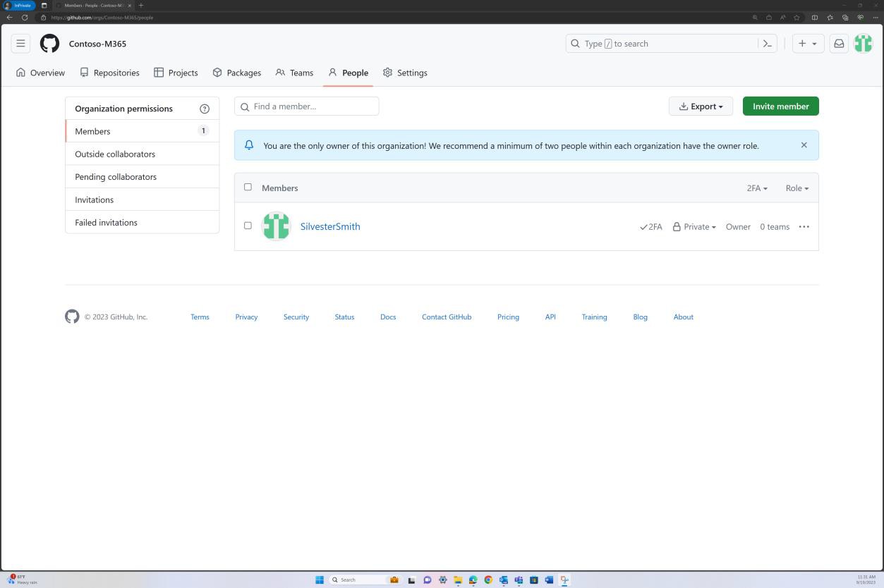Open the 2FA filter dropdown

[756, 188]
